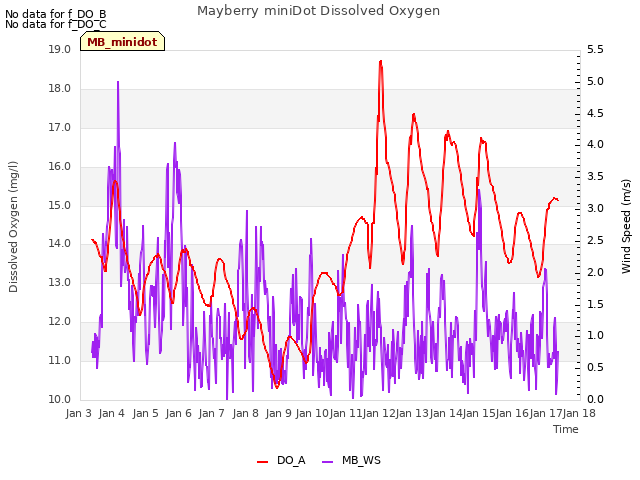This screenshot has width=640, height=480.
Task: Click the 0.0 wind speed axis value
Action: (595, 400)
